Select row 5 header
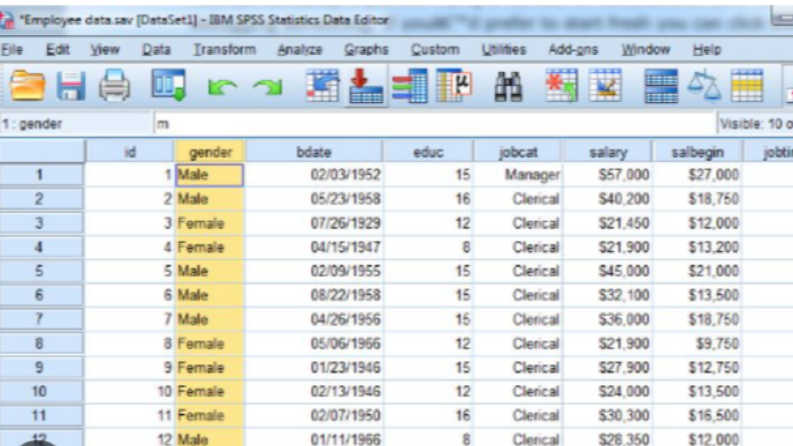The image size is (793, 446). click(41, 271)
